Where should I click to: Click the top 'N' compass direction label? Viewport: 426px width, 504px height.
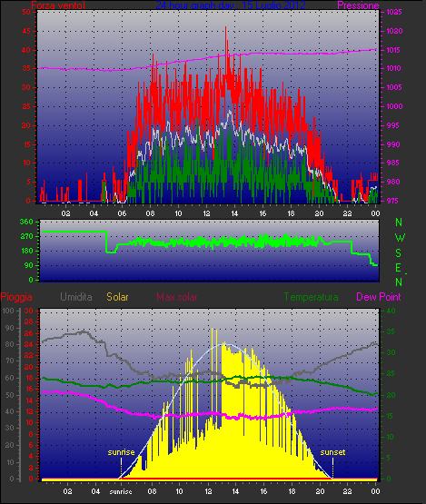coord(399,222)
